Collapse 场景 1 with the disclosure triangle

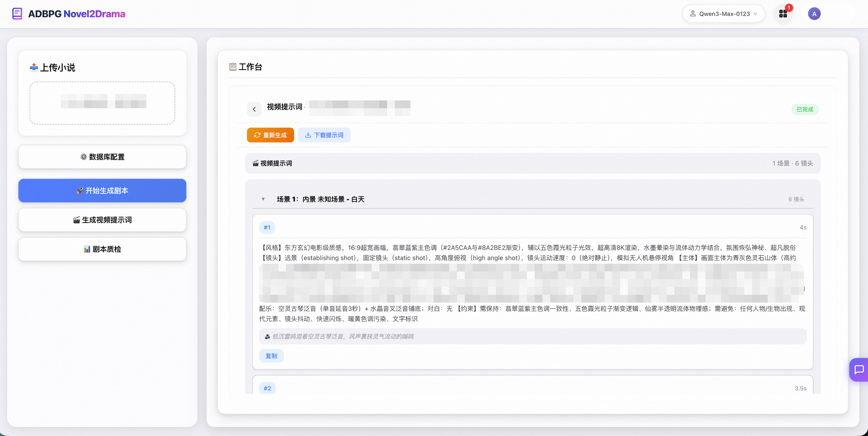point(263,199)
